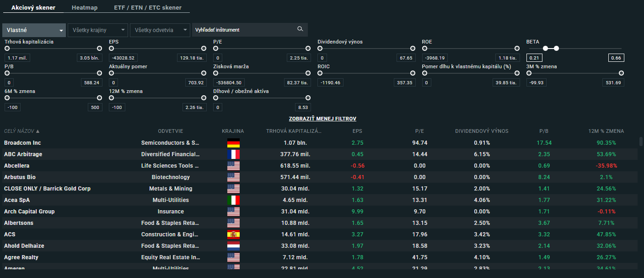Sort by 12M % zmena column header
This screenshot has width=644, height=278.
tap(606, 131)
